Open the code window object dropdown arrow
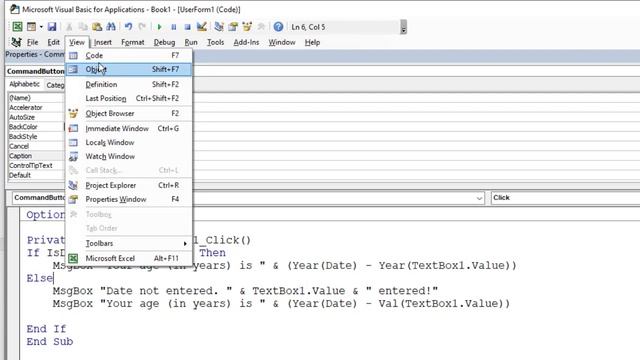Image resolution: width=640 pixels, height=360 pixels. [479, 198]
